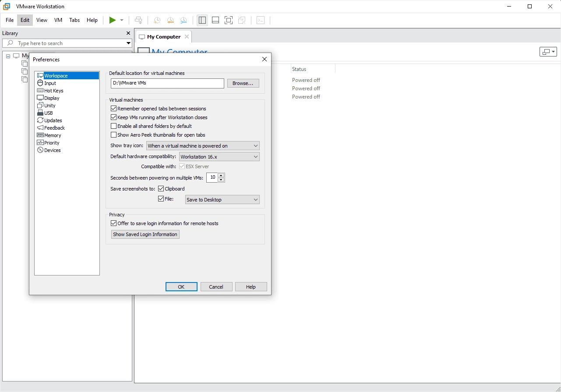Click the Unity icon in Preferences list
Image resolution: width=561 pixels, height=392 pixels.
[40, 106]
